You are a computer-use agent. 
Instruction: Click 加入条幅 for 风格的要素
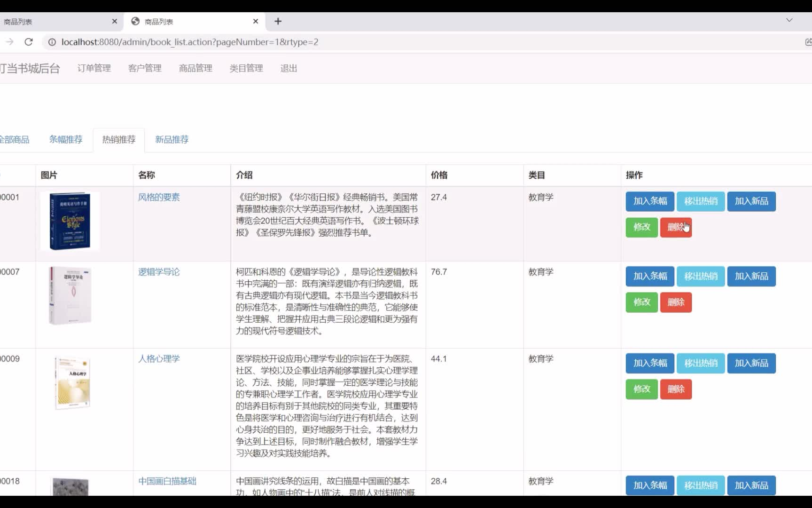tap(650, 201)
